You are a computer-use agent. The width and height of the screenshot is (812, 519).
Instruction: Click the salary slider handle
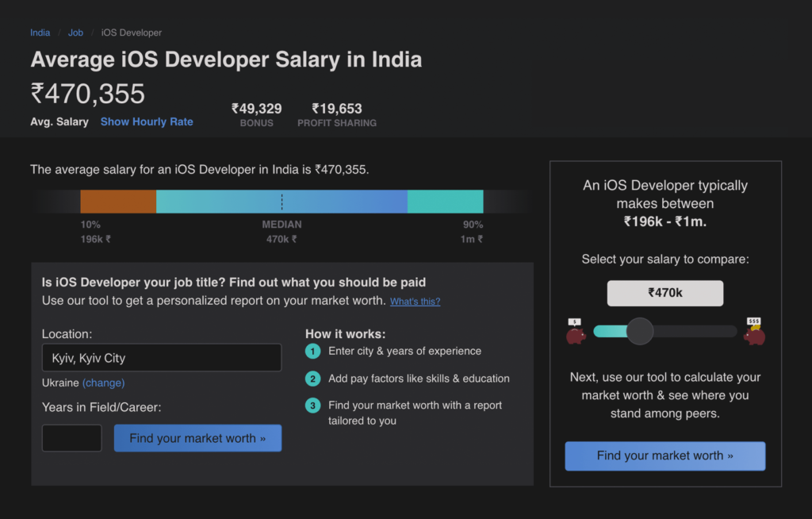coord(640,331)
